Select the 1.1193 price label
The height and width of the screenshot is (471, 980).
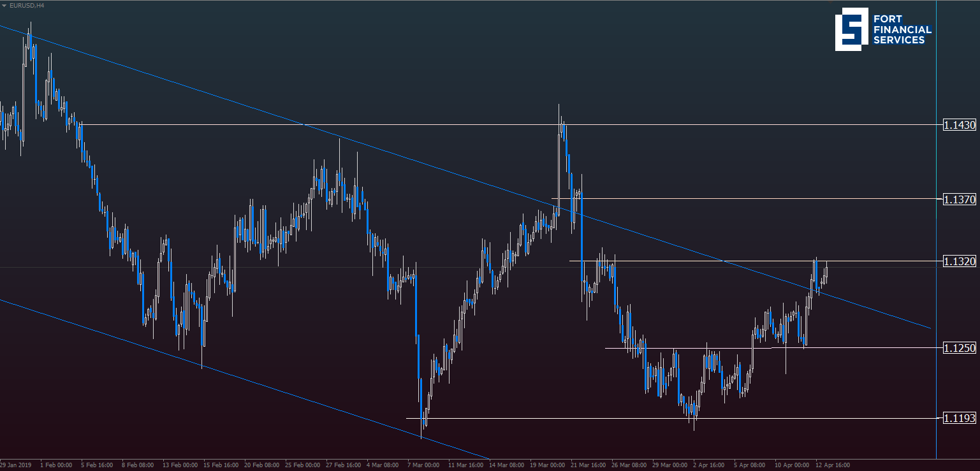(959, 418)
